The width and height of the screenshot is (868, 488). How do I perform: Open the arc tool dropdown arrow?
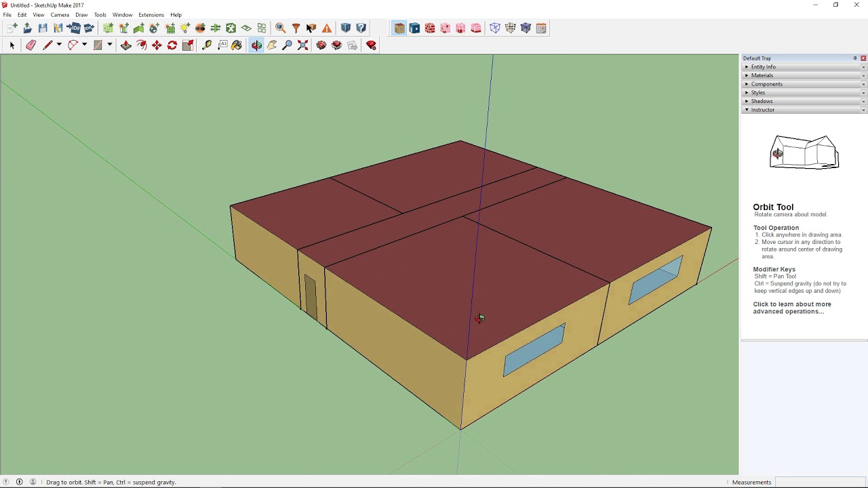click(84, 45)
